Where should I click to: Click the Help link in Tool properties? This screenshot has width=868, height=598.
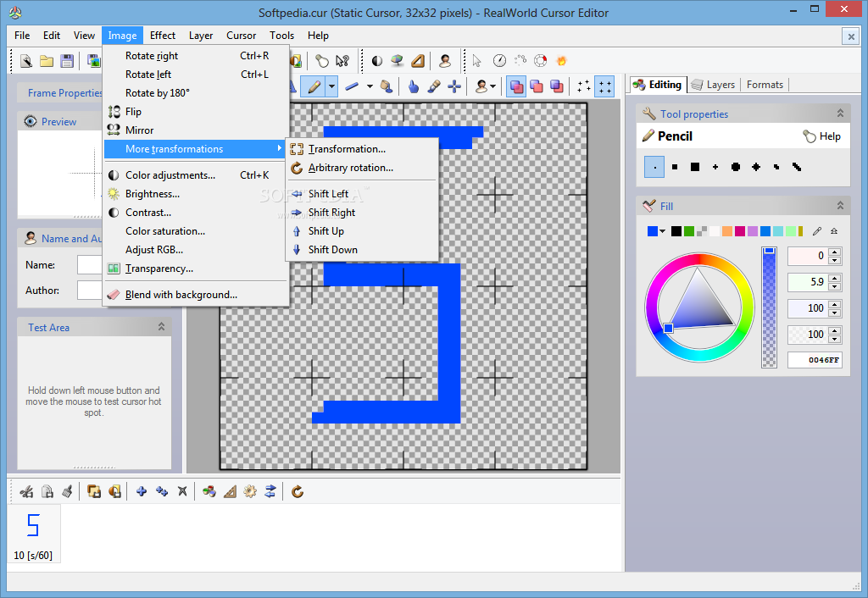(822, 136)
